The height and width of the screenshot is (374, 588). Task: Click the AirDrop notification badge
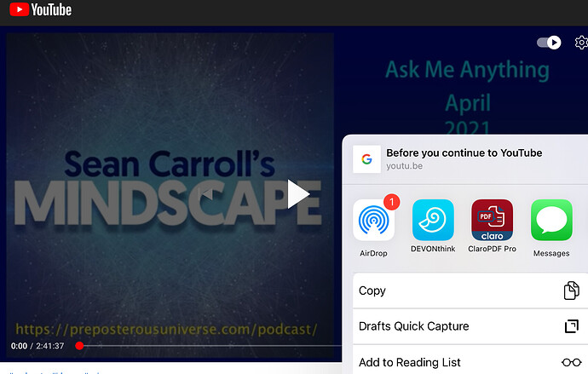[391, 203]
